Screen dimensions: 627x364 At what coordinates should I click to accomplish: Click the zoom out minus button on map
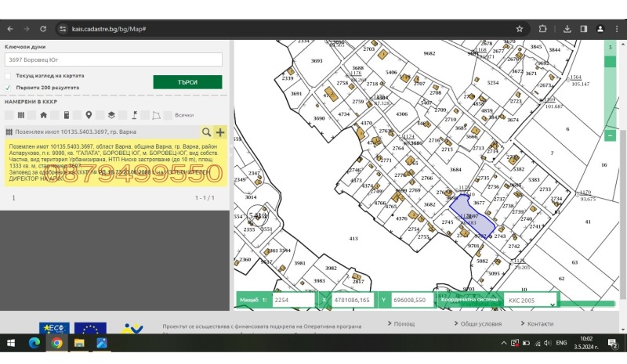click(x=611, y=135)
